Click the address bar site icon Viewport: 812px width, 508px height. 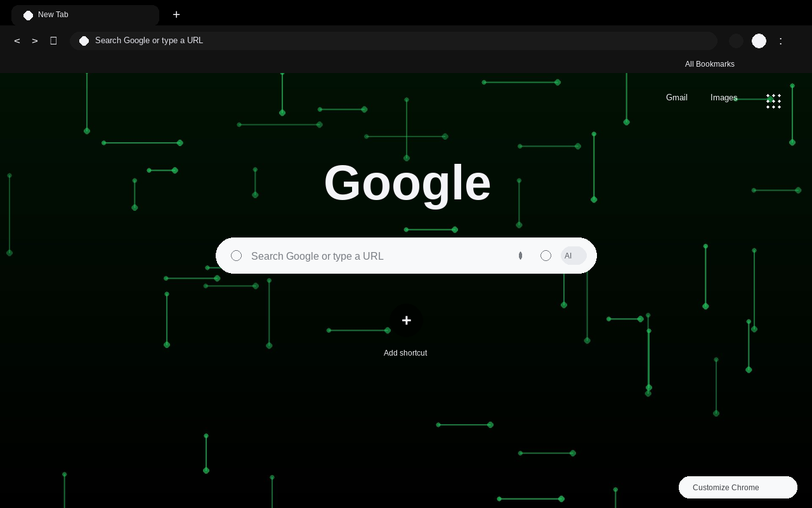[84, 41]
